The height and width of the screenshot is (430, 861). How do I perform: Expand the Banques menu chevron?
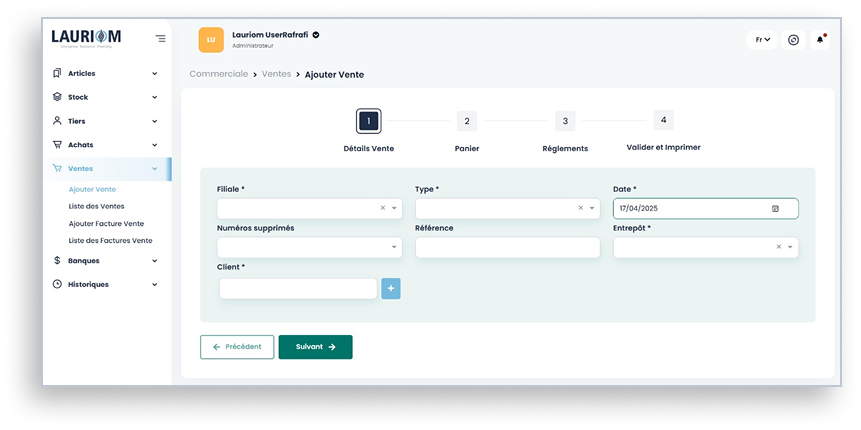point(155,261)
